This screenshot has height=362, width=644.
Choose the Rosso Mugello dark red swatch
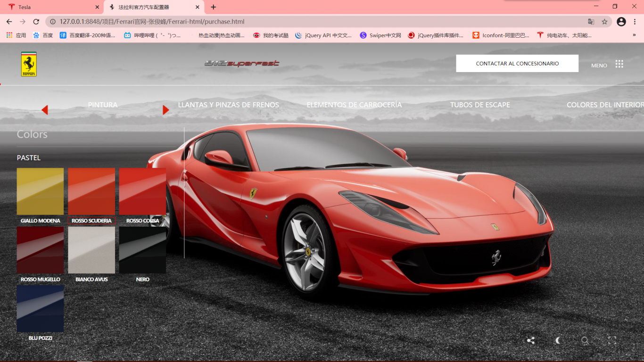(40, 250)
